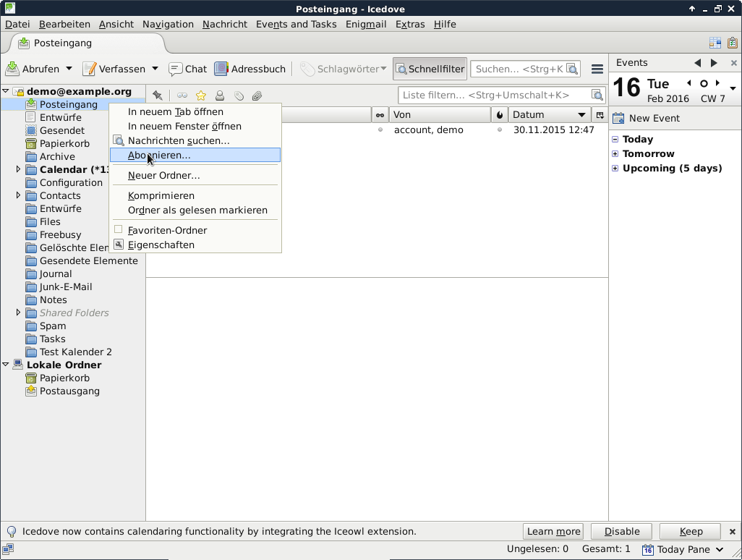Image resolution: width=742 pixels, height=560 pixels.
Task: Open the Verfassen dropdown arrow
Action: (155, 69)
